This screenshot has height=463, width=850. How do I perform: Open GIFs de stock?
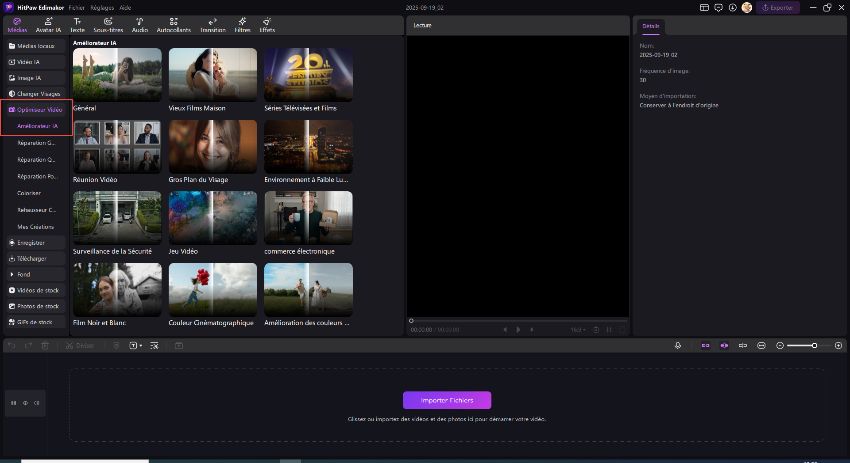click(x=36, y=322)
